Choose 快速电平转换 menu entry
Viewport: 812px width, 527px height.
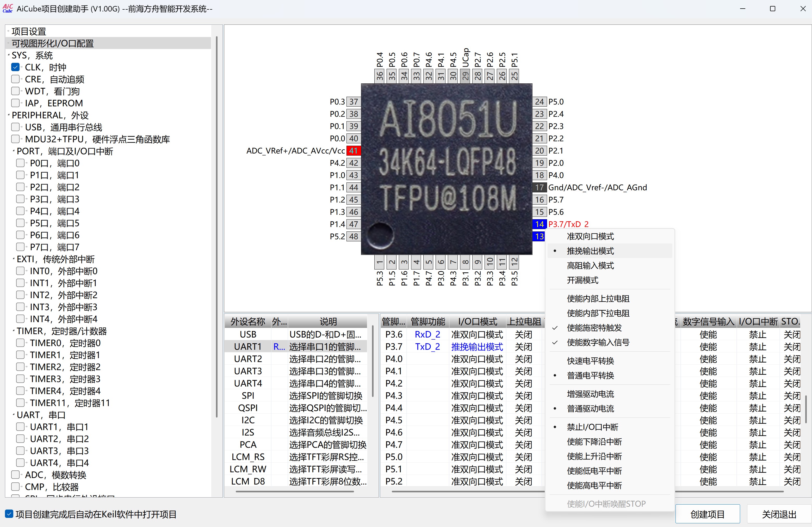610,361
